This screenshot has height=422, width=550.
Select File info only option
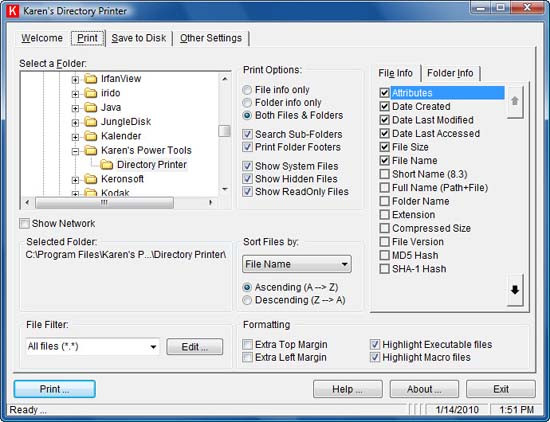pos(247,90)
